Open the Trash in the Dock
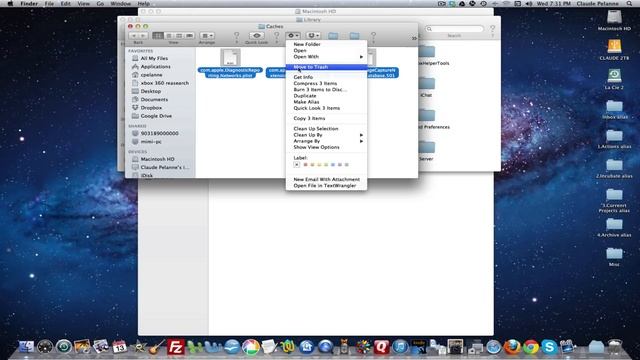Image resolution: width=640 pixels, height=360 pixels. tap(615, 347)
